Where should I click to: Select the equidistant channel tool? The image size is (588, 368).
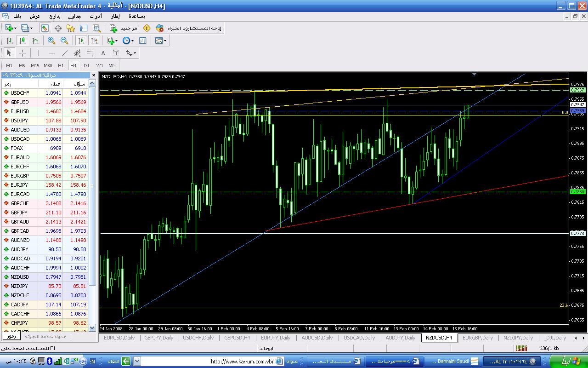coord(77,53)
